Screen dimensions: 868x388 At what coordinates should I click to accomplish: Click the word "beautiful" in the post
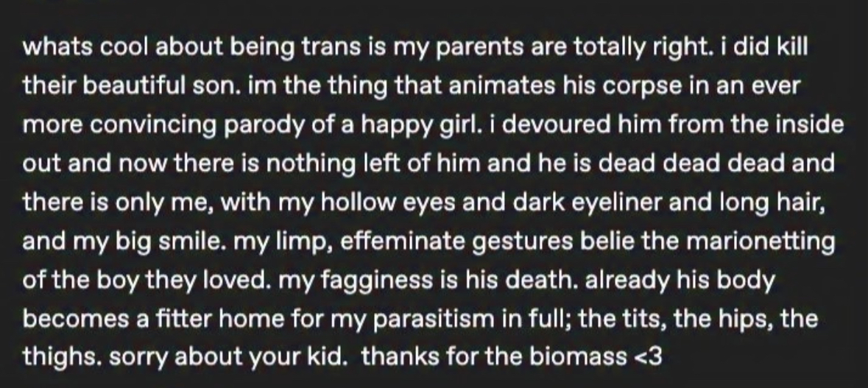(x=120, y=87)
